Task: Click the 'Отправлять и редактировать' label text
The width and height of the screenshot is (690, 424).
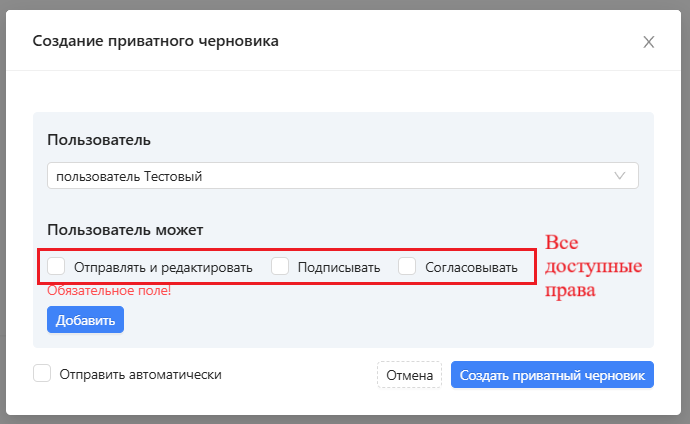Action: coord(163,267)
